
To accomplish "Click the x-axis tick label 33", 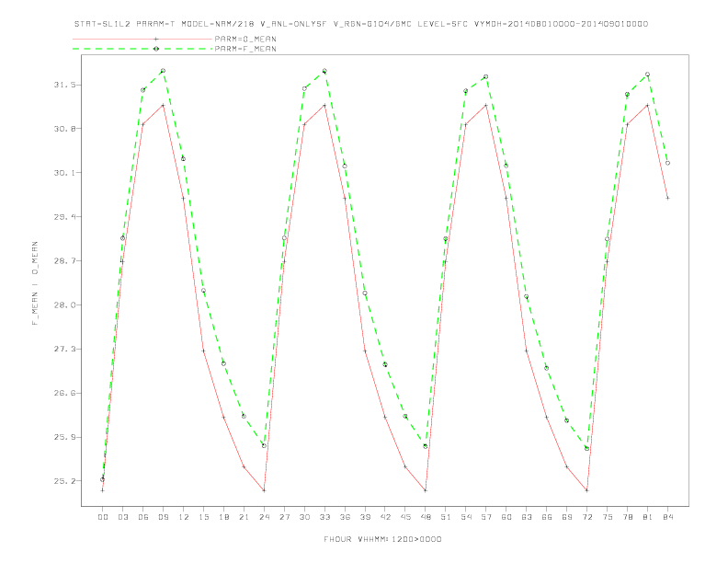I will click(x=324, y=517).
